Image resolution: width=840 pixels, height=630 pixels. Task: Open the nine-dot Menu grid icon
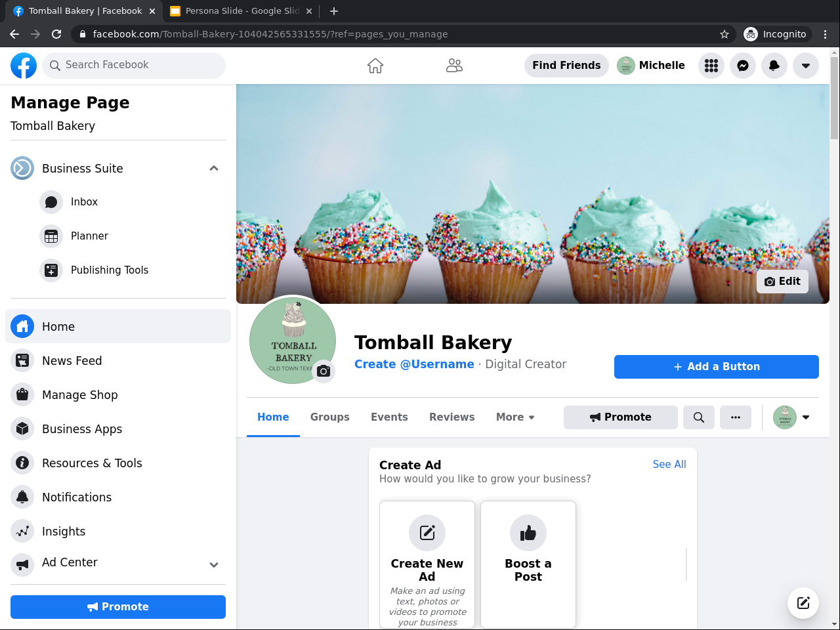711,66
